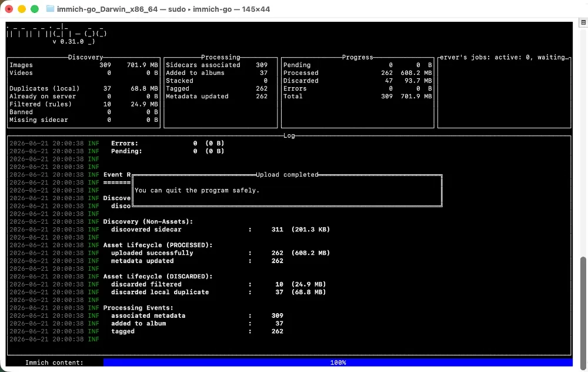
Task: Click 'Processing Events:' log heading
Action: (x=138, y=308)
